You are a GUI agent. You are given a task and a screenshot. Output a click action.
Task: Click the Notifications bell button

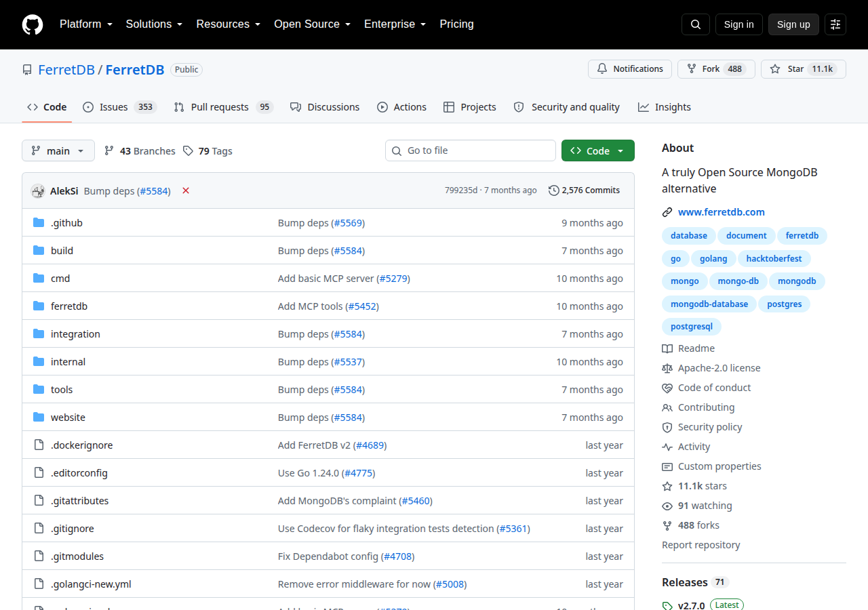[630, 69]
